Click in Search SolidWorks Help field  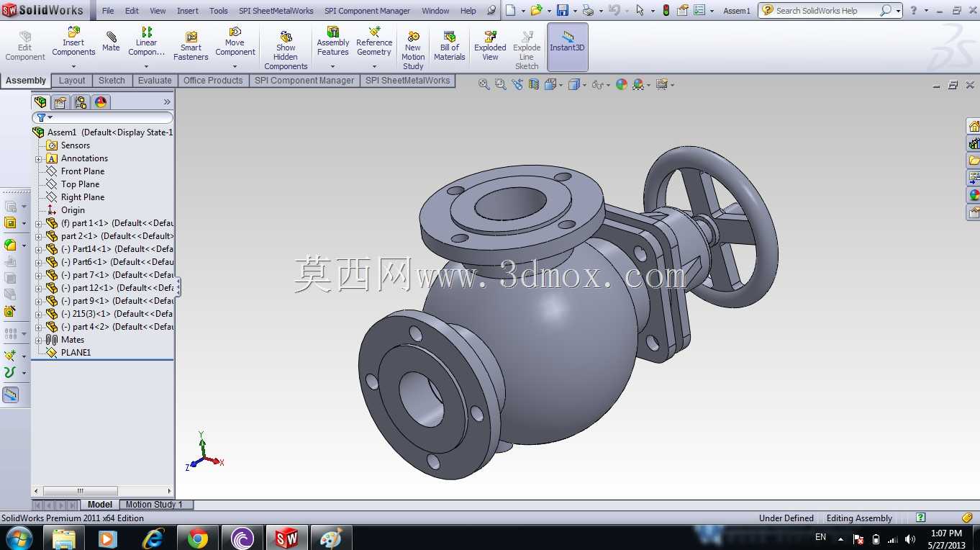[x=826, y=11]
